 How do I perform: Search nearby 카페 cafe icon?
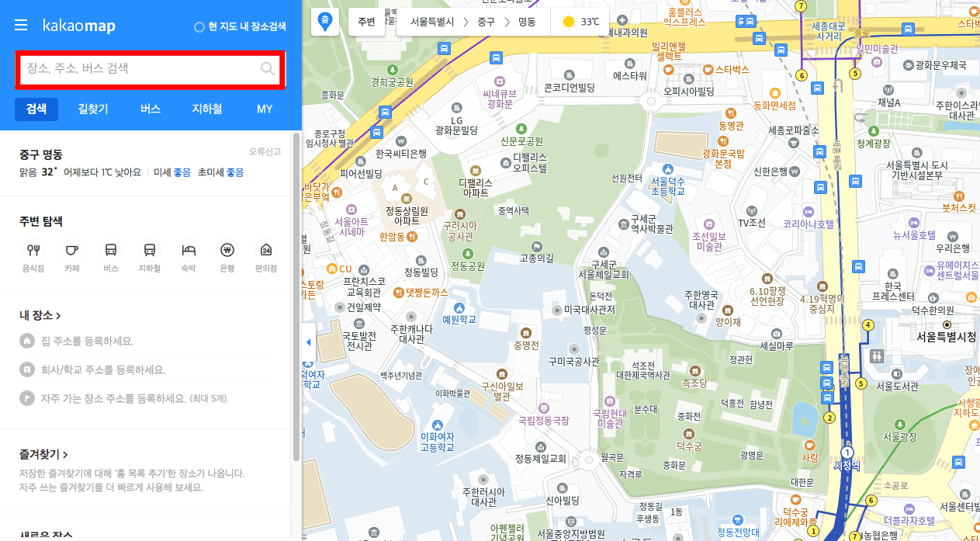tap(72, 250)
